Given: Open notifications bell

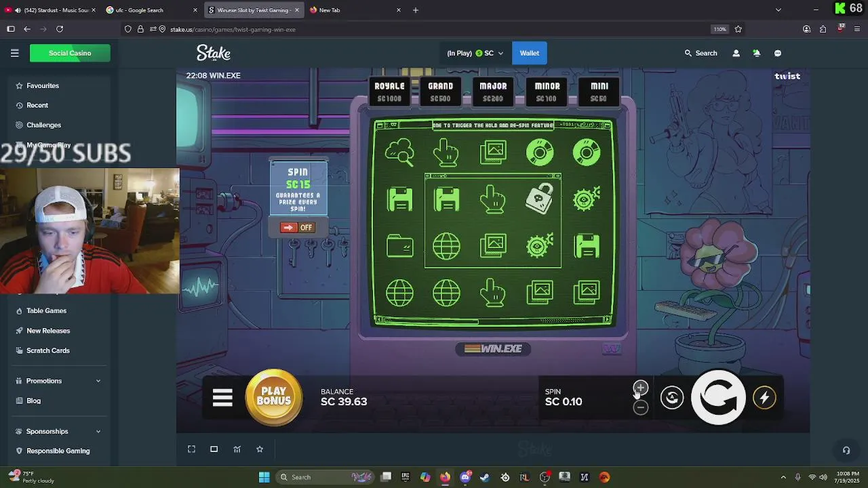Looking at the screenshot, I should [x=757, y=53].
